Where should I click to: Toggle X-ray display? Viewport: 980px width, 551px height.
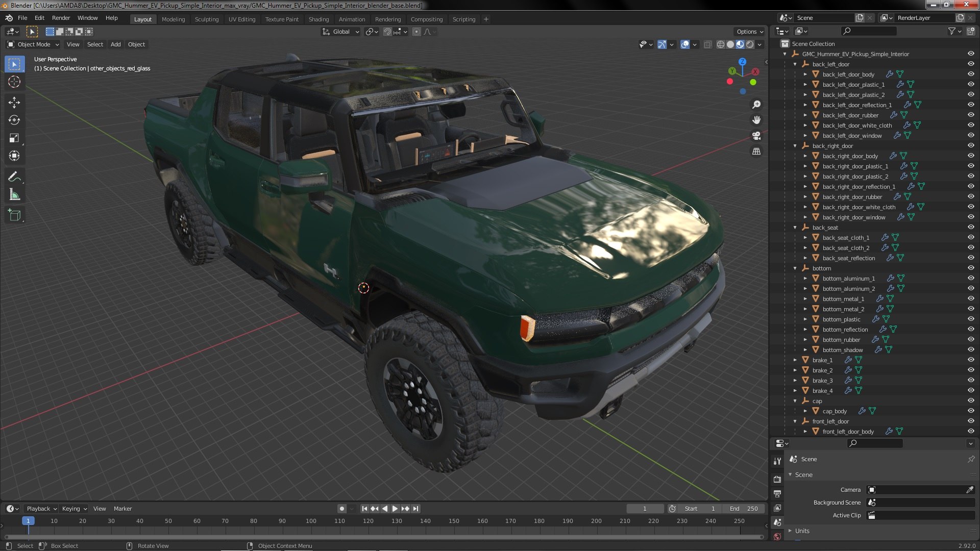click(x=707, y=45)
